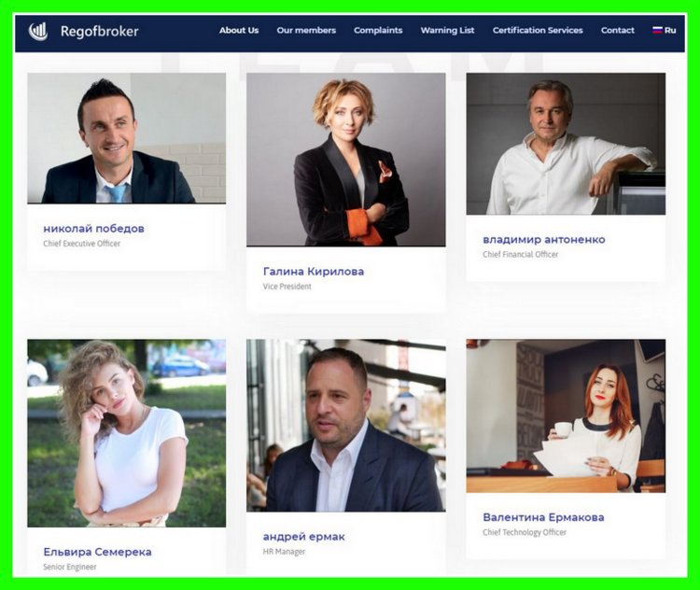Switch language using the Ru selector
Screen dimensions: 700x590
pos(665,31)
